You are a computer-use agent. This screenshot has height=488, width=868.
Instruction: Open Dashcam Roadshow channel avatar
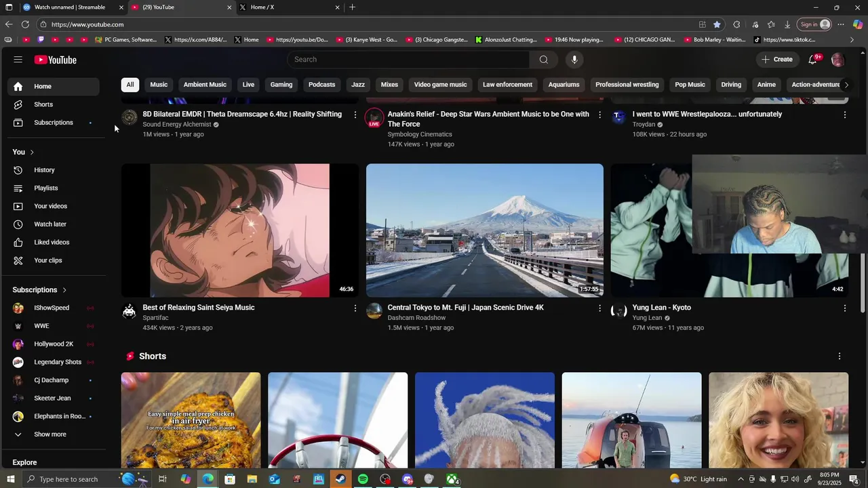(374, 311)
